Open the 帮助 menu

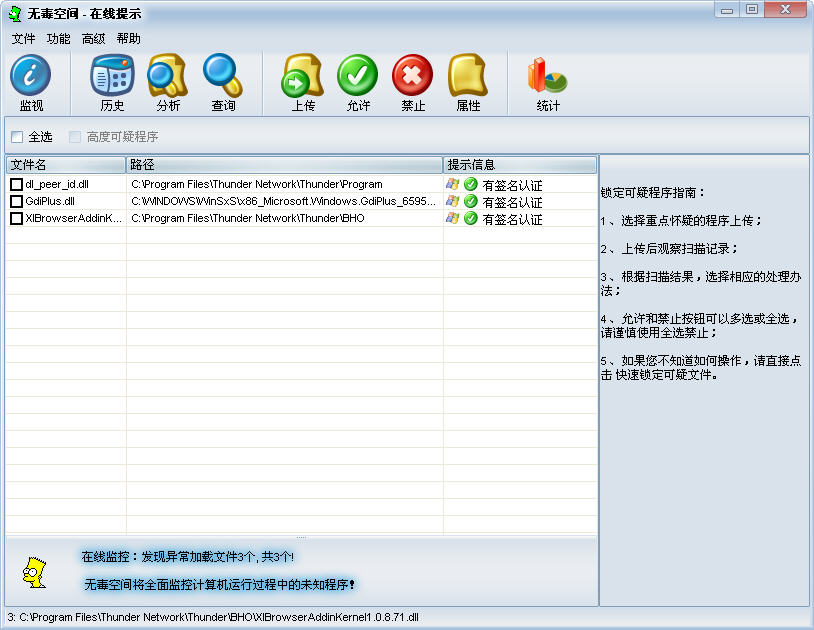[129, 39]
